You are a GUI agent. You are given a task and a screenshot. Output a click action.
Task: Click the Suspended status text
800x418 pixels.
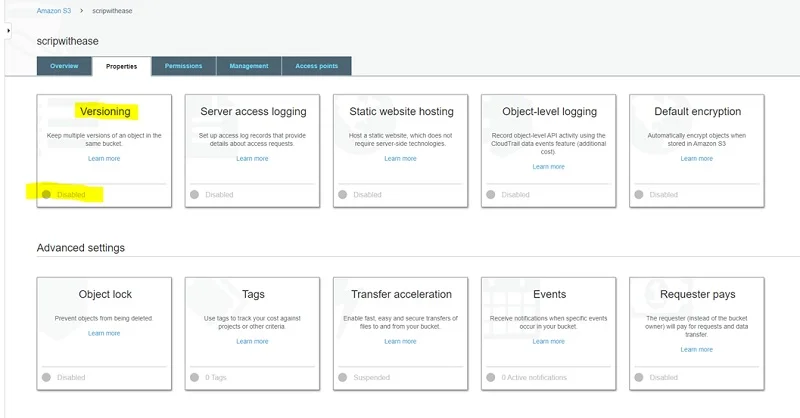371,377
